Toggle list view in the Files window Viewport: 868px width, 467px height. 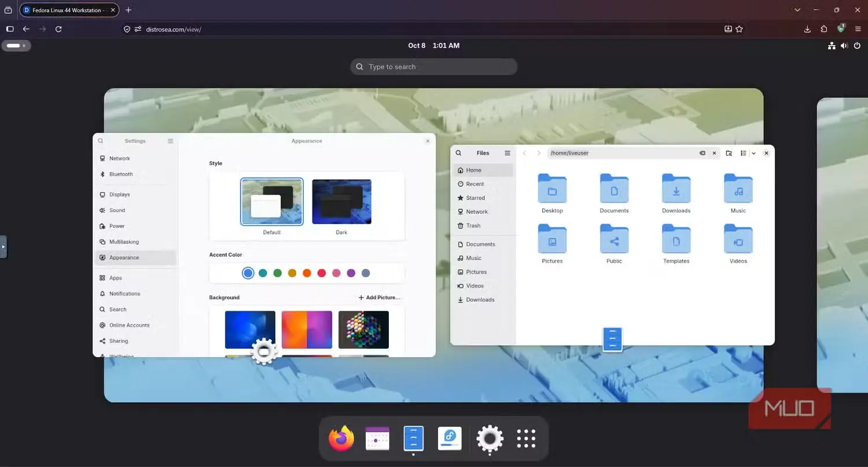click(x=744, y=153)
